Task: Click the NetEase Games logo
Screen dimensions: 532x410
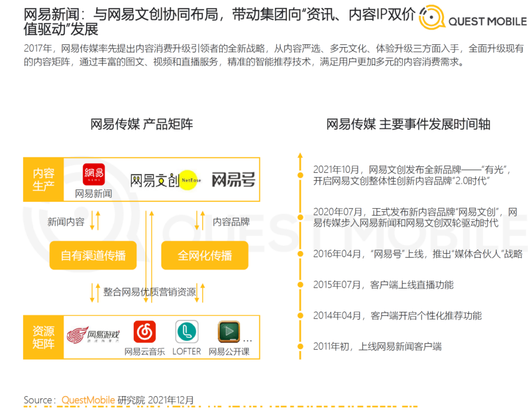Action: coord(93,335)
